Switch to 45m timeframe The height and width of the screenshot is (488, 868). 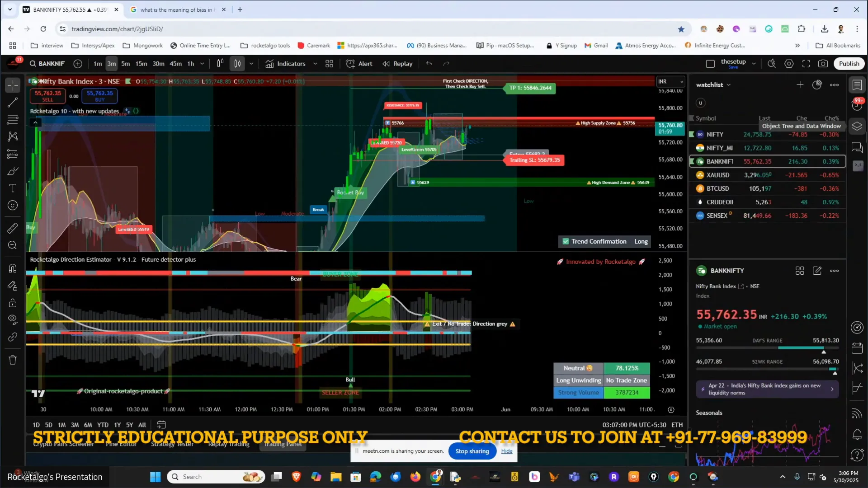click(176, 64)
